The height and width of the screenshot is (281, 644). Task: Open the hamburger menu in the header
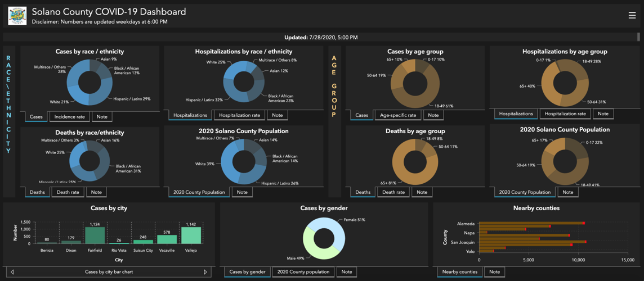(x=632, y=16)
